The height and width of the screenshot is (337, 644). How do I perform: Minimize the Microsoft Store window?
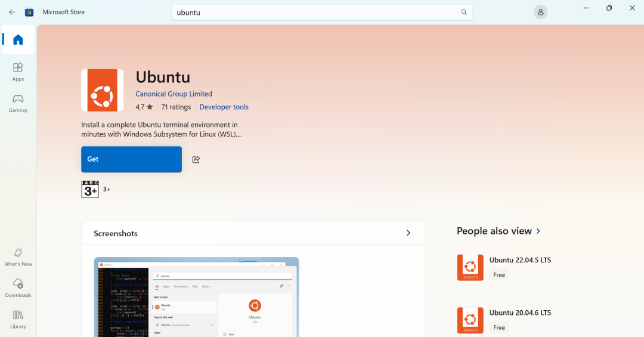(x=586, y=8)
